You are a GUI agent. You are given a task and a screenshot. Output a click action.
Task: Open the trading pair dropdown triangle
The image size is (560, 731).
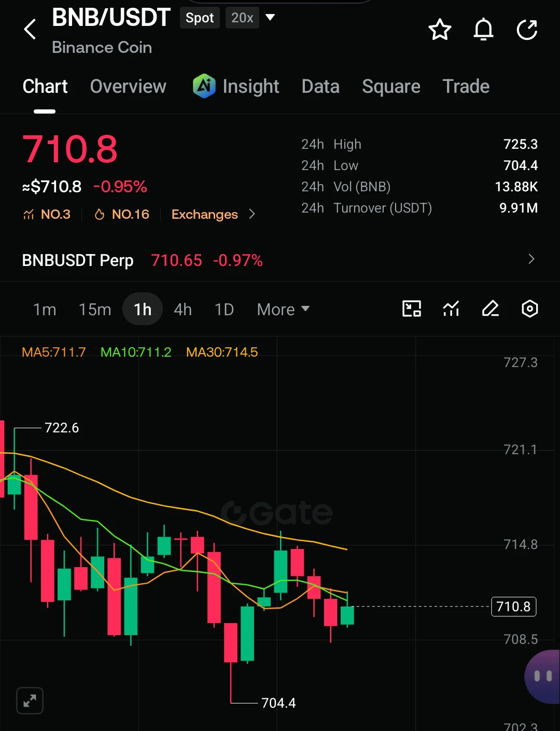270,18
